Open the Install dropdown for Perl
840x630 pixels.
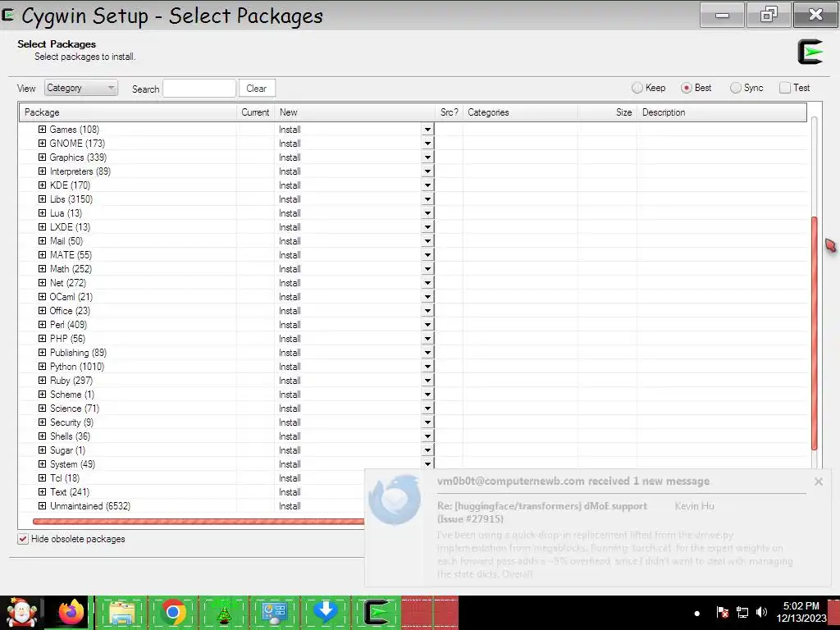pos(427,325)
